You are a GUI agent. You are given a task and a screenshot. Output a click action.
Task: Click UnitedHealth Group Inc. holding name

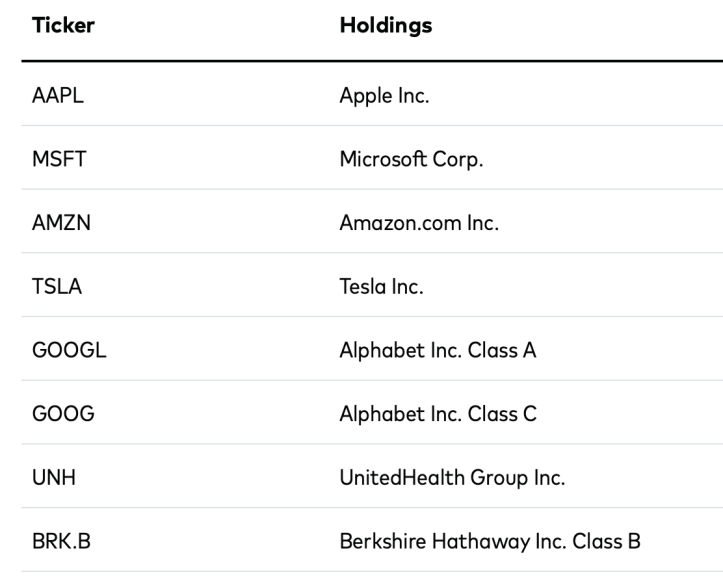coord(452,478)
